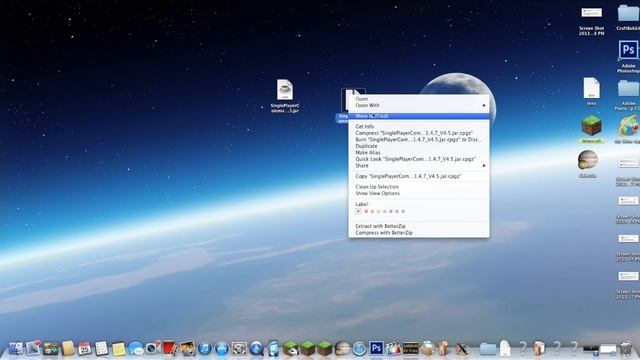Open iTunes in the Dock

pyautogui.click(x=204, y=349)
